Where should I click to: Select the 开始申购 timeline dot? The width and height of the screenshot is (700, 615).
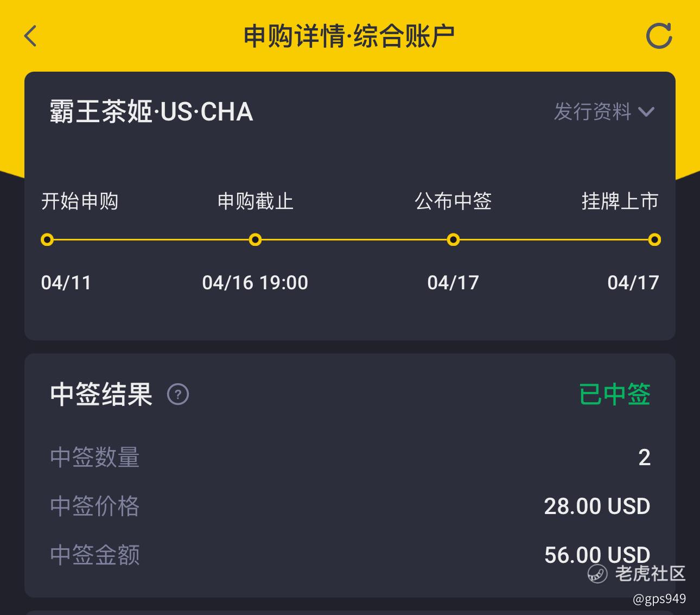pos(47,239)
